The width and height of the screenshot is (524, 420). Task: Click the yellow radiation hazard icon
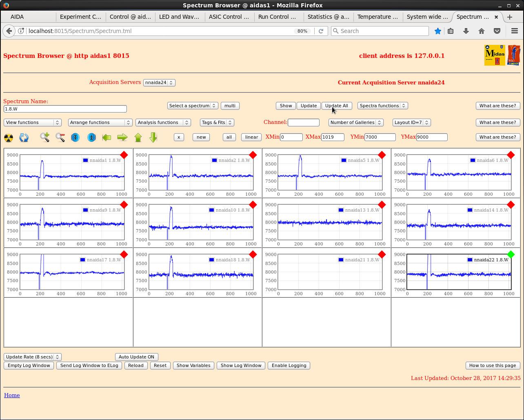click(9, 138)
